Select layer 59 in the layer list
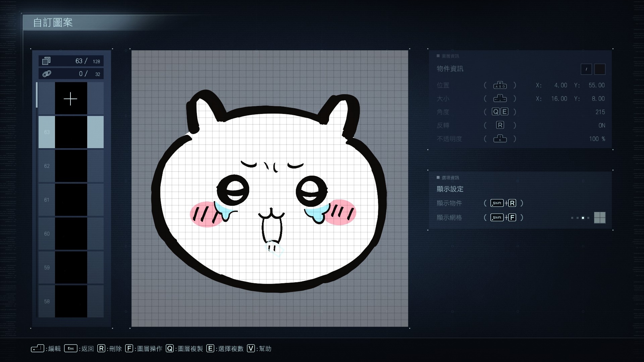 (x=71, y=267)
